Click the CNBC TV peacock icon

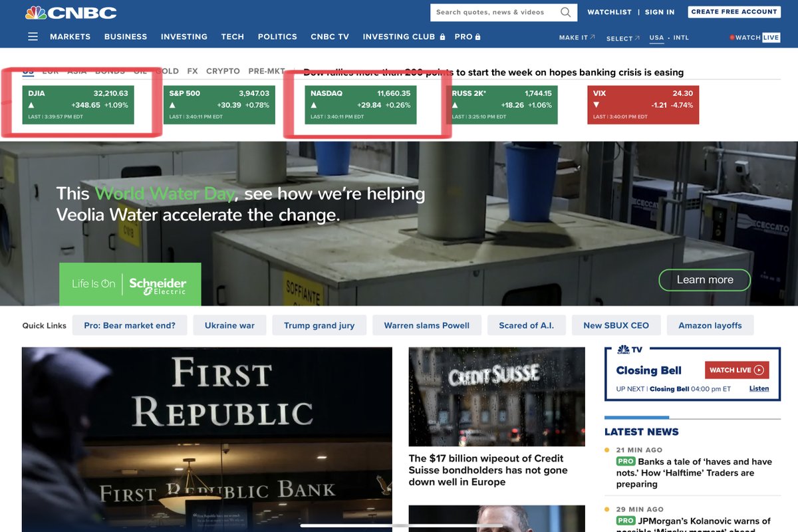coord(623,349)
